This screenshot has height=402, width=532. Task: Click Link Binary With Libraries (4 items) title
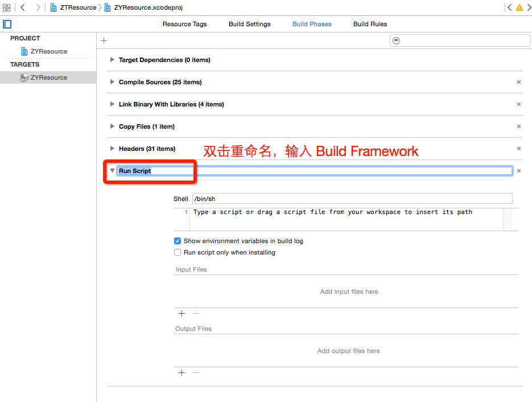(x=171, y=104)
